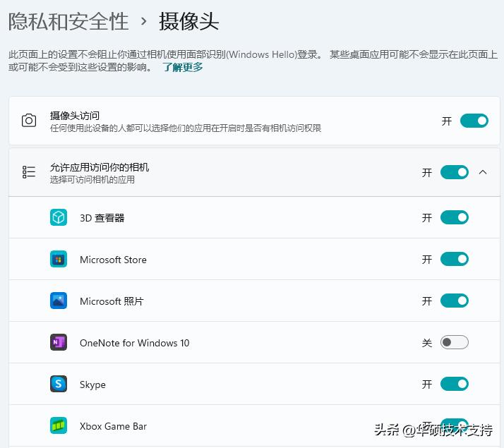Click the camera icon beside 摄像头访问
Viewport: 504px width, 448px height.
(x=29, y=121)
